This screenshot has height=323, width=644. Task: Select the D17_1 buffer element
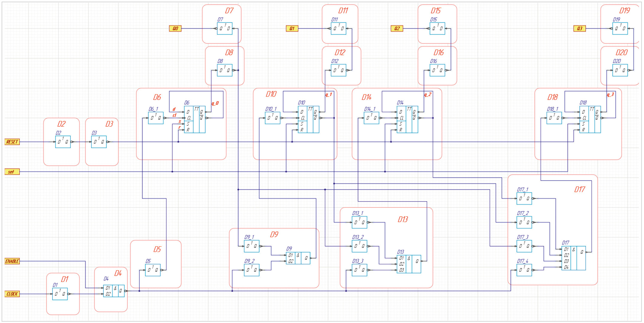(x=524, y=198)
